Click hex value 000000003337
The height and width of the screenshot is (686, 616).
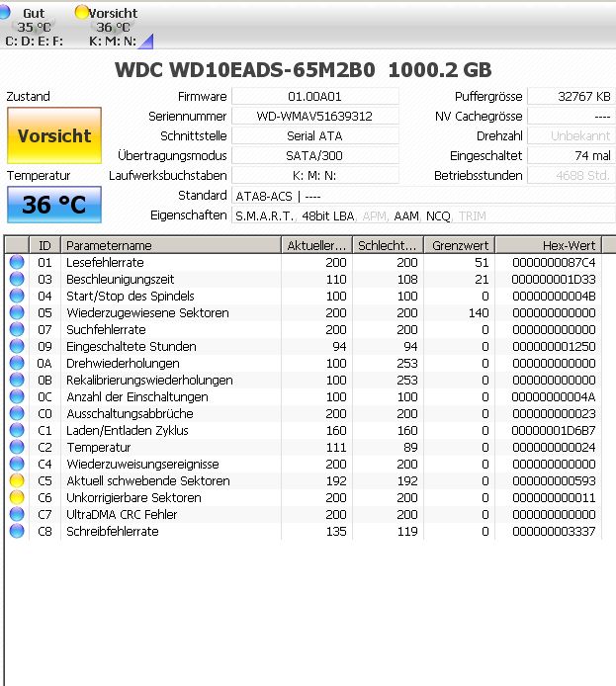554,531
